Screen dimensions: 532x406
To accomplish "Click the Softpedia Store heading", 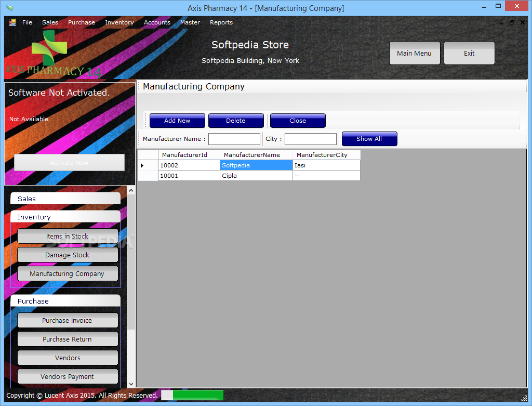I will 250,45.
